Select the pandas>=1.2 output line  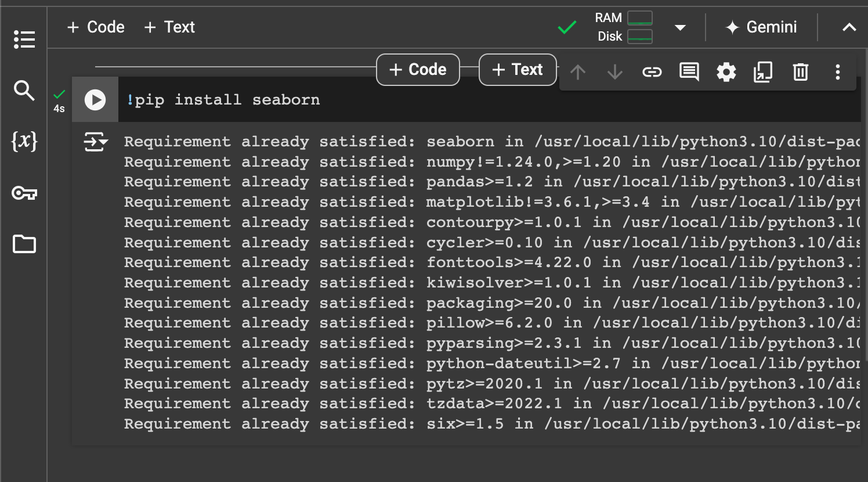coord(491,182)
